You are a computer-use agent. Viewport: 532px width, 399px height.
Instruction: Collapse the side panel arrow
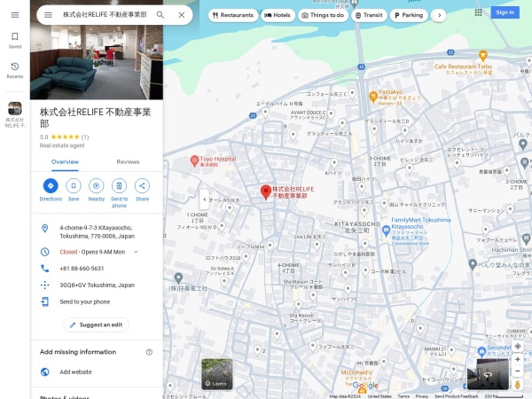click(204, 199)
